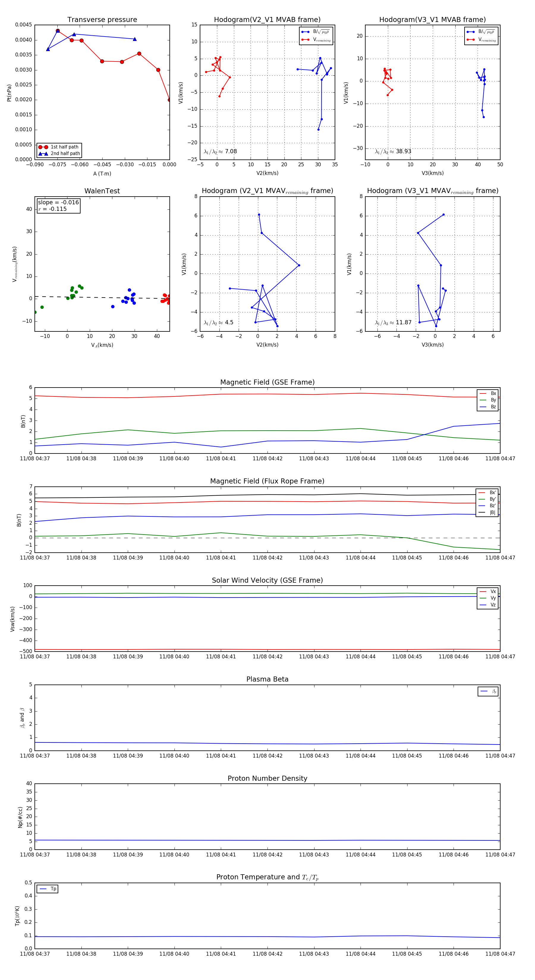
Task: Select the "Magnetic Field (GSE Frame)" title
Action: click(x=267, y=382)
